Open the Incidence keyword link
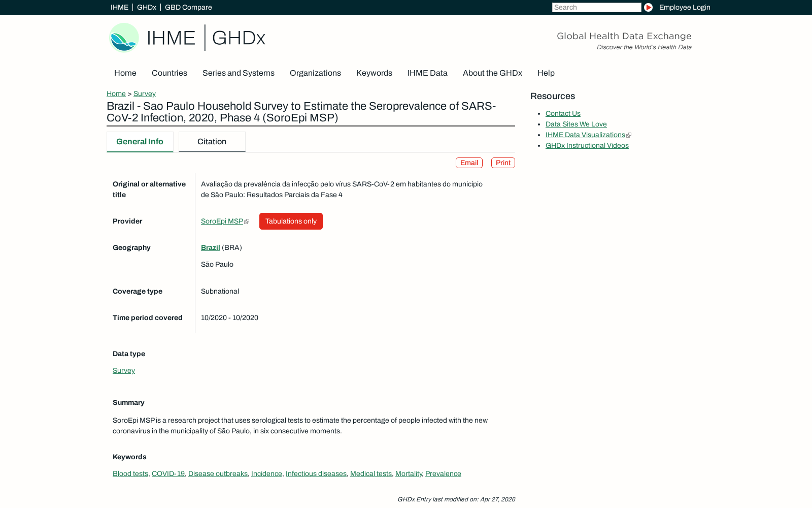 (x=266, y=474)
